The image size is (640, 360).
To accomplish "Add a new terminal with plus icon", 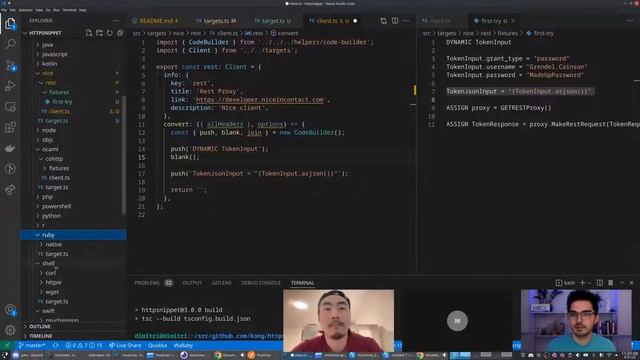I will click(x=582, y=283).
